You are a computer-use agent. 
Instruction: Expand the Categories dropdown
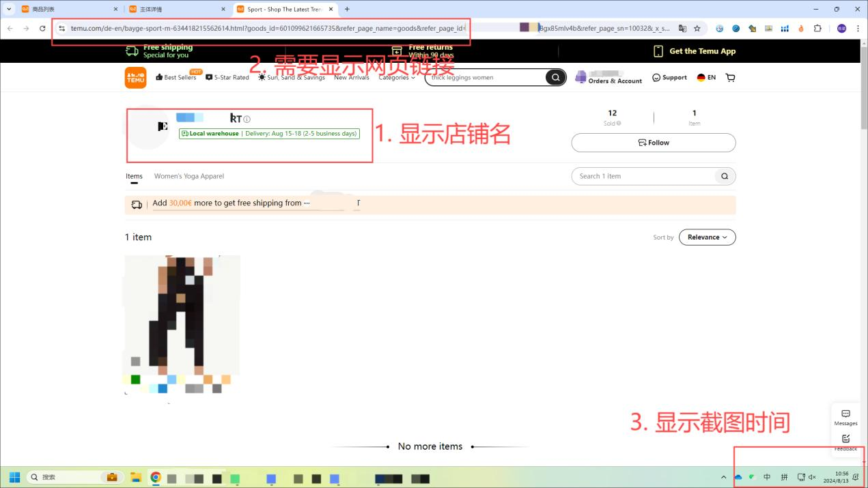point(397,77)
